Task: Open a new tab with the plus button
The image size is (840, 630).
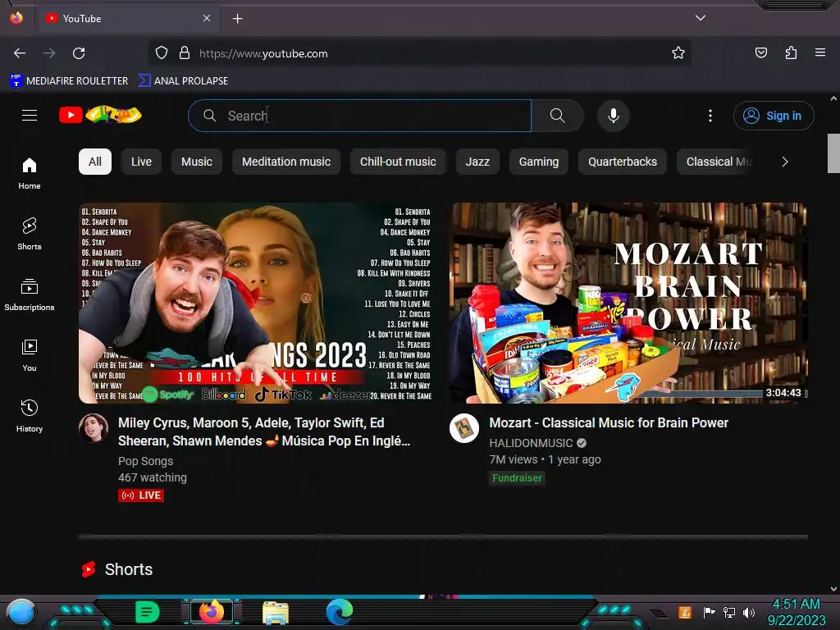Action: click(237, 19)
